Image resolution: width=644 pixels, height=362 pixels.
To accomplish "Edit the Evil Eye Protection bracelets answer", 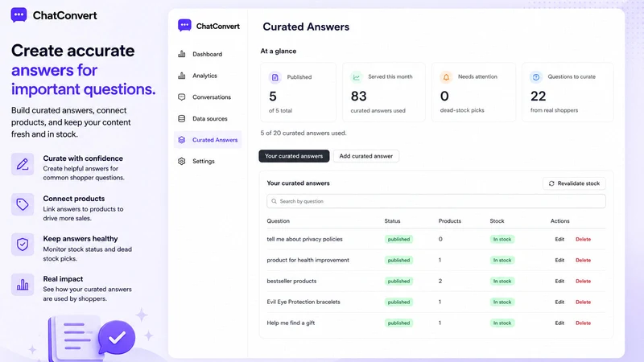I will coord(559,302).
